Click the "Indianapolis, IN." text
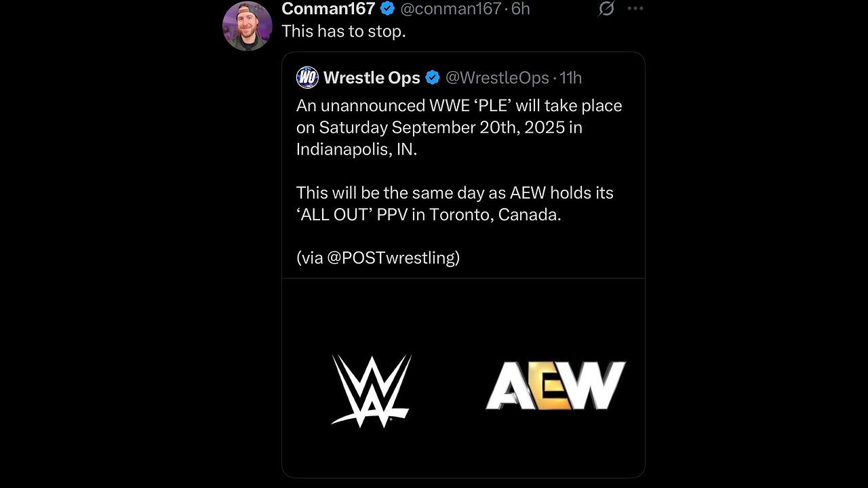Viewport: 868px width, 488px height. pos(356,149)
